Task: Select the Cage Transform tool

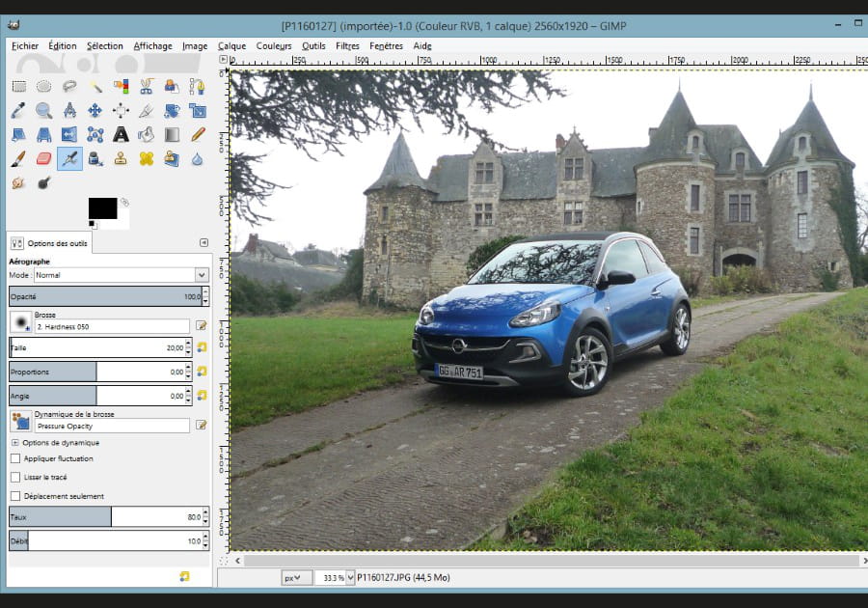Action: (95, 134)
